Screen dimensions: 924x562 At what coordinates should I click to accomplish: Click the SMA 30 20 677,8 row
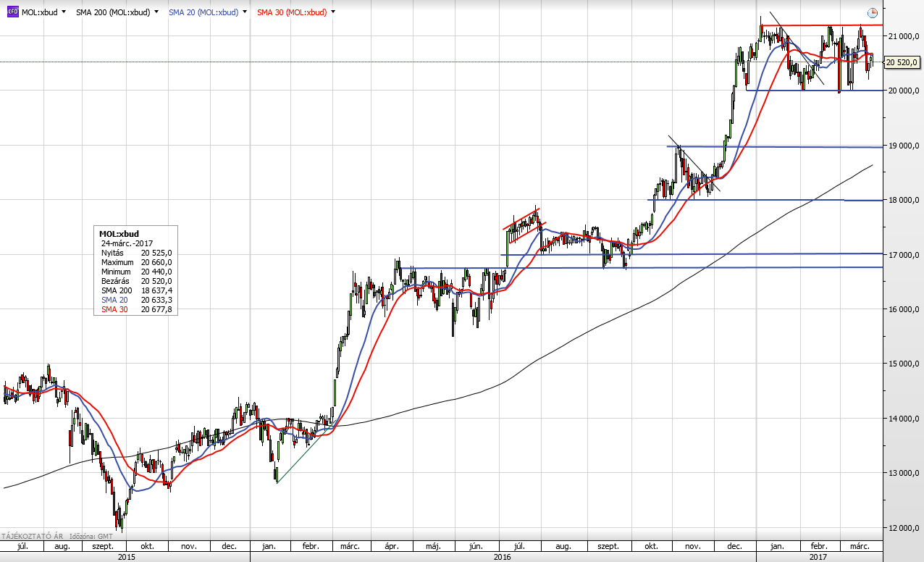[x=136, y=309]
